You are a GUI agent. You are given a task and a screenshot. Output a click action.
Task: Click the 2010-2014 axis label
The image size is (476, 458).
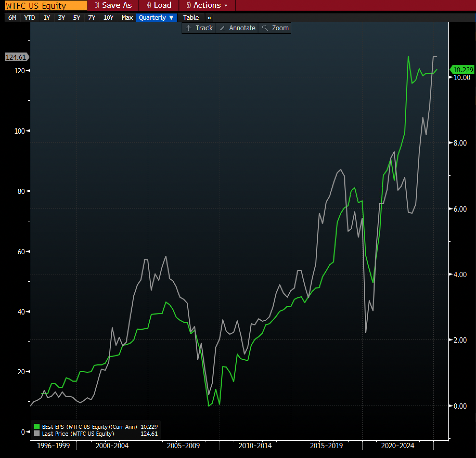255,446
